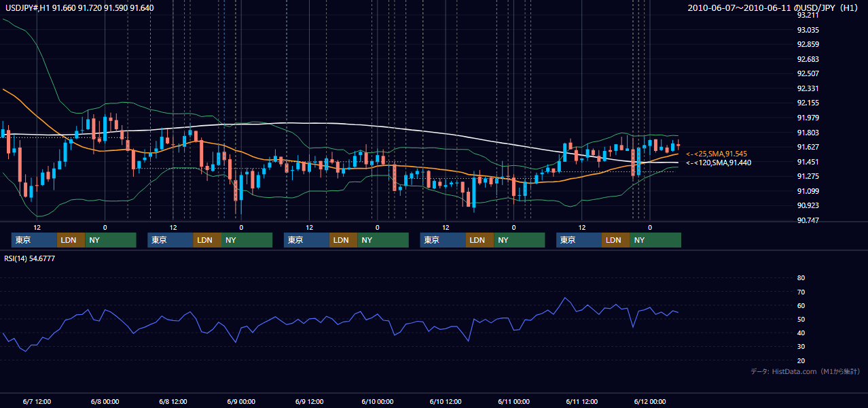Screen dimensions: 868x408
Task: Click the RSI 30 level label
Action: click(801, 347)
